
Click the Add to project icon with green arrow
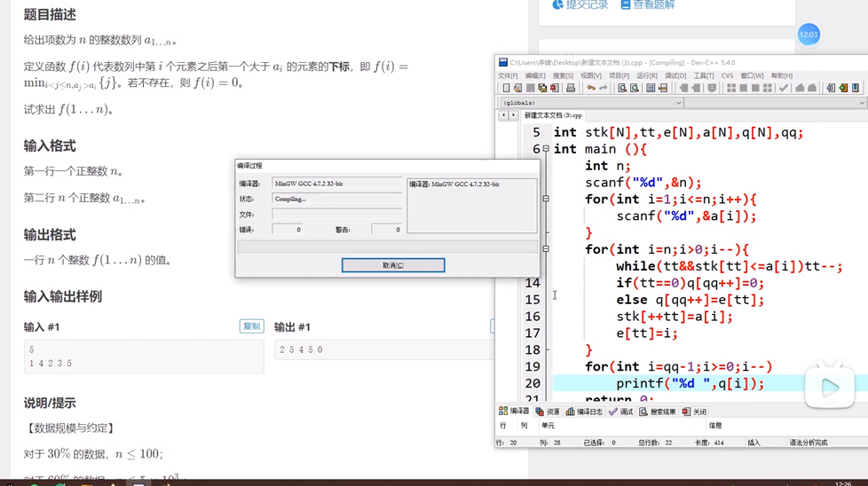tap(843, 88)
